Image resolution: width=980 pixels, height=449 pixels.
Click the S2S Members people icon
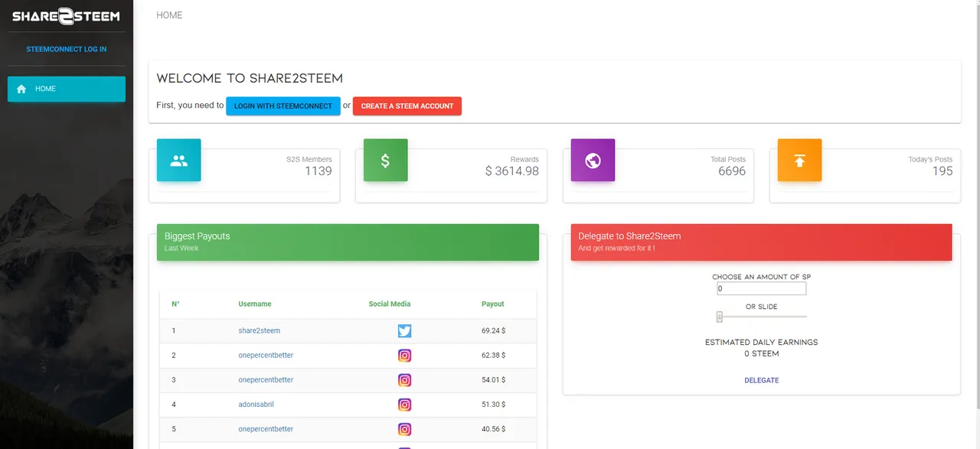click(179, 161)
